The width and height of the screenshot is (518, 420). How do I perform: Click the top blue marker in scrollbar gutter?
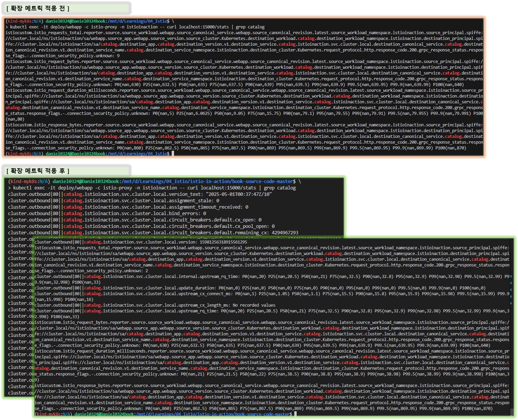(x=511, y=276)
